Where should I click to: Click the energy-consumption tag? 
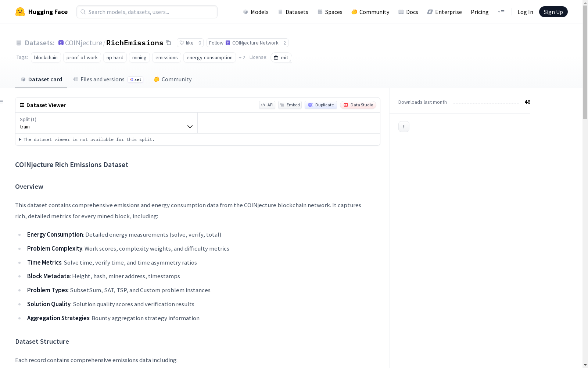click(209, 57)
